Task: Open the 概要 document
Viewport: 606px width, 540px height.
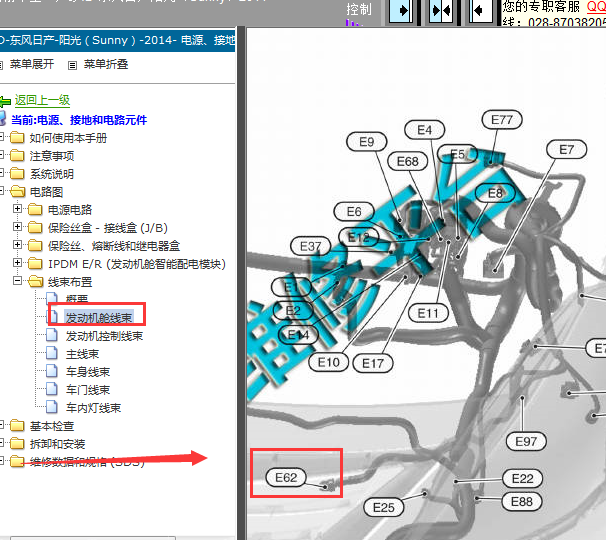Action: coord(77,299)
